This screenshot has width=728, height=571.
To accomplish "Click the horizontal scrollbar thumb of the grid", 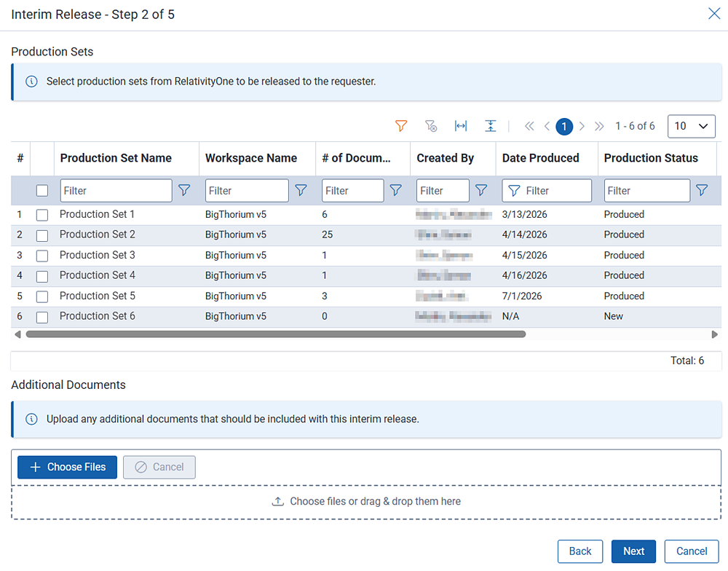I will click(x=276, y=334).
